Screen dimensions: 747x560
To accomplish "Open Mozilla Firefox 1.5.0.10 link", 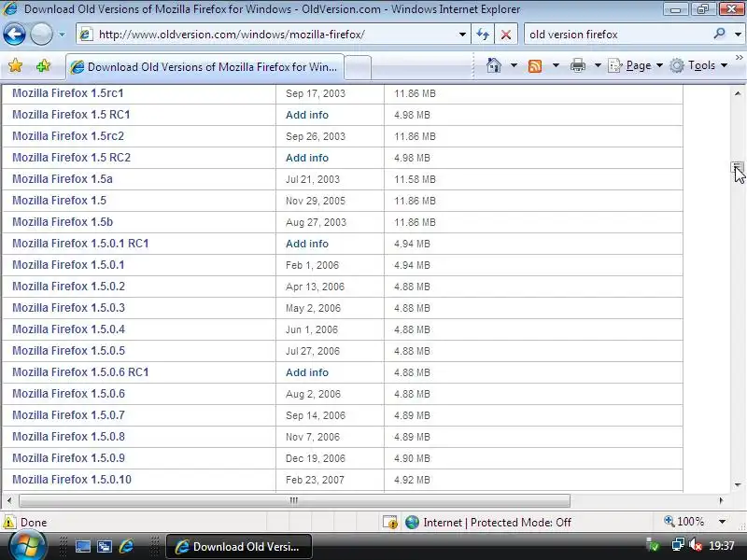I will 72,480.
